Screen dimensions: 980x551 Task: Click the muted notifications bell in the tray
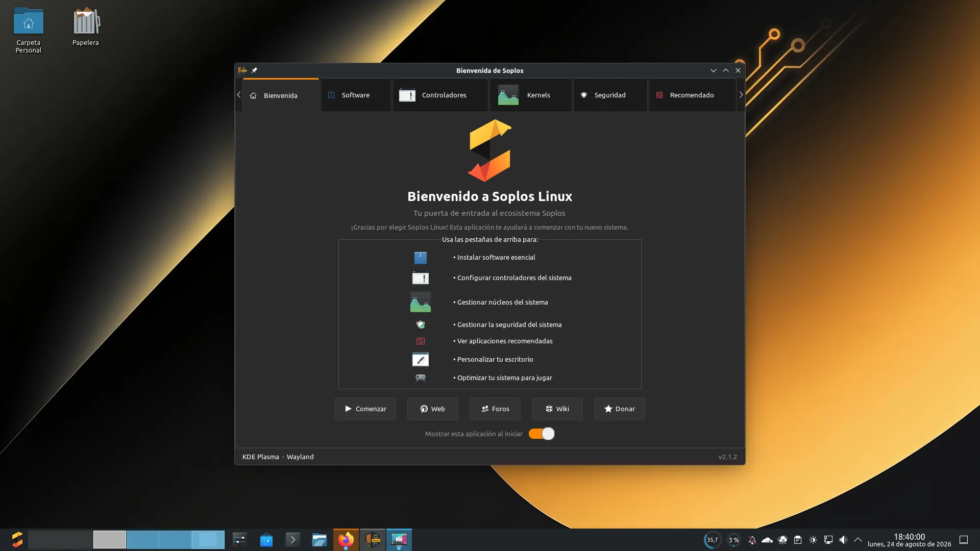click(752, 540)
